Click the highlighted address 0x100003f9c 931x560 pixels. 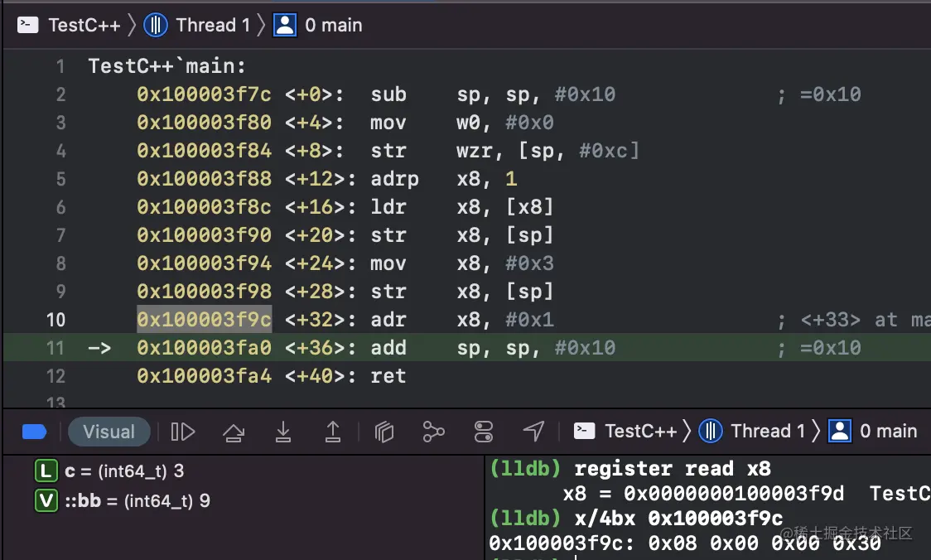tap(205, 320)
